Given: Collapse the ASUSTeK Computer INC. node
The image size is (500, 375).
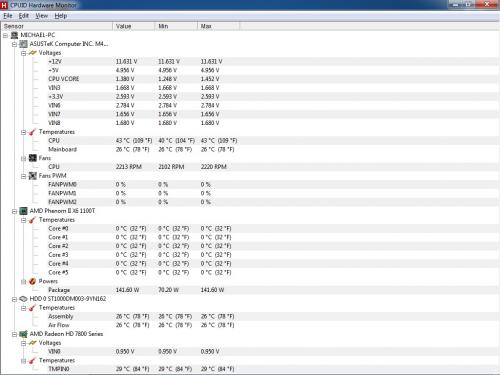Looking at the screenshot, I should 14,44.
